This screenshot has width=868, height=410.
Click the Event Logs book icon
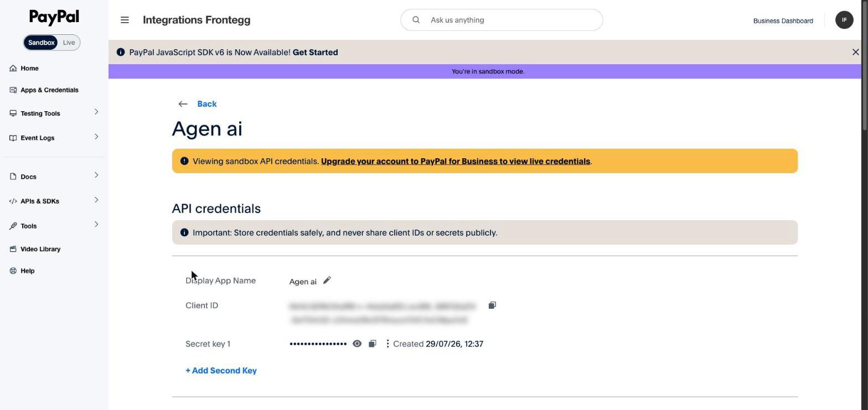point(13,138)
